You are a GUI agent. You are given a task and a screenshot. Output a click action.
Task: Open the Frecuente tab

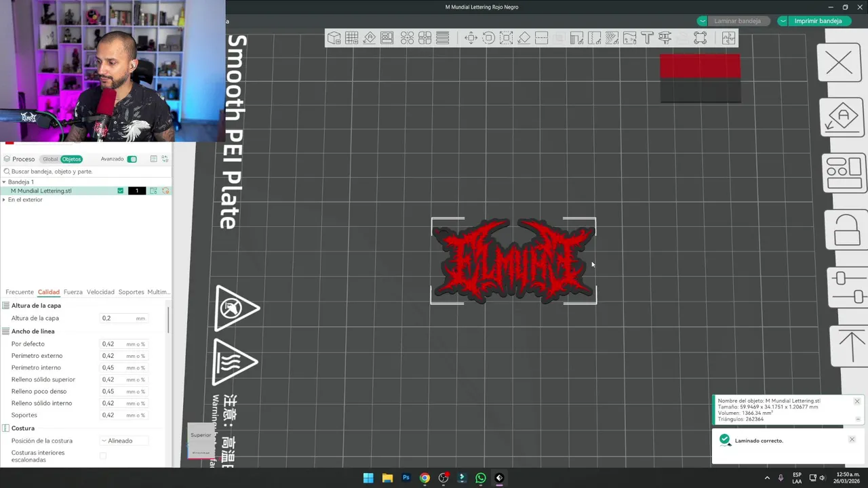coord(20,292)
